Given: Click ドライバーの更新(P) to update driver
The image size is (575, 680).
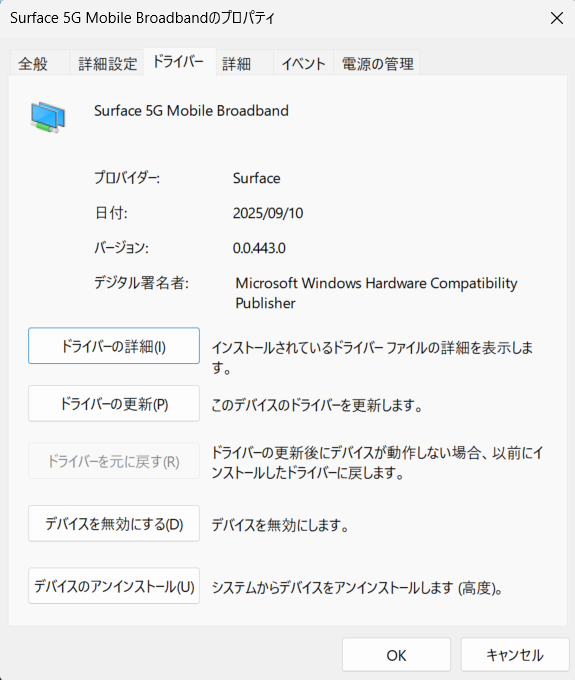Looking at the screenshot, I should [x=114, y=404].
